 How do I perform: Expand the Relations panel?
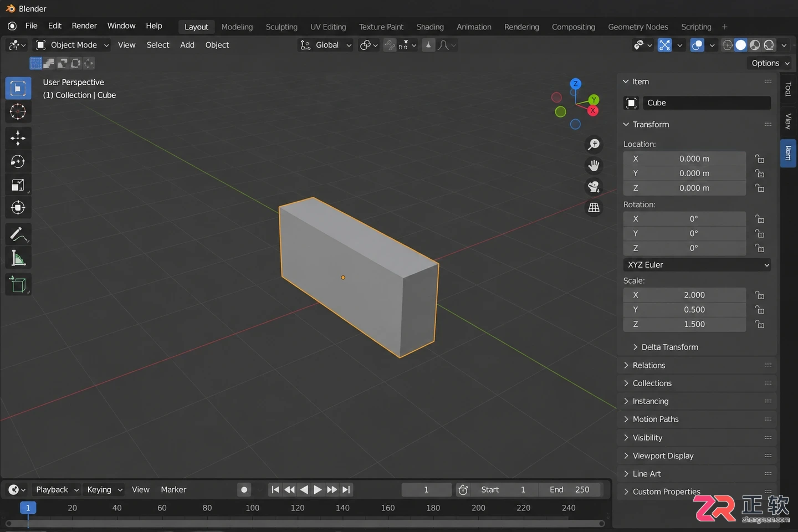pyautogui.click(x=697, y=366)
